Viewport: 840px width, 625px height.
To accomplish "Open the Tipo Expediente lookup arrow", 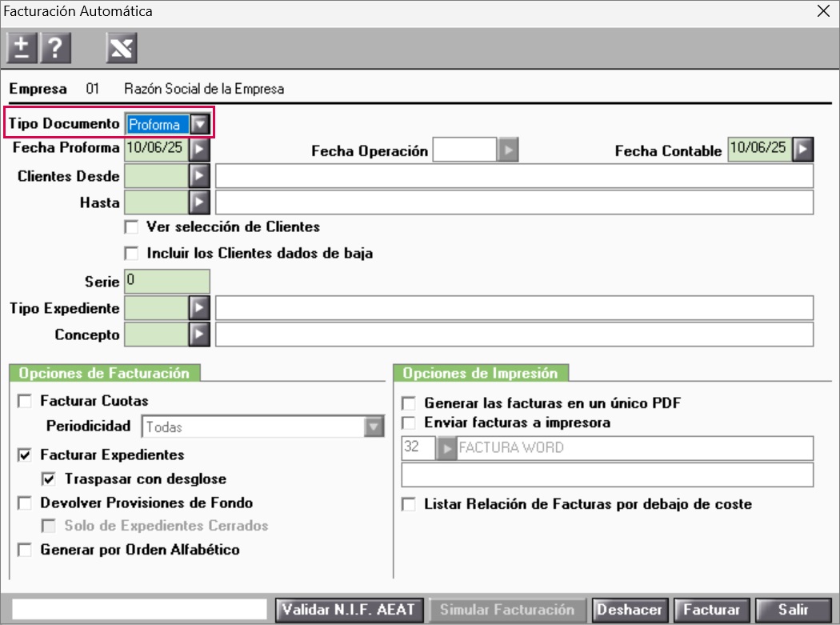I will [199, 307].
